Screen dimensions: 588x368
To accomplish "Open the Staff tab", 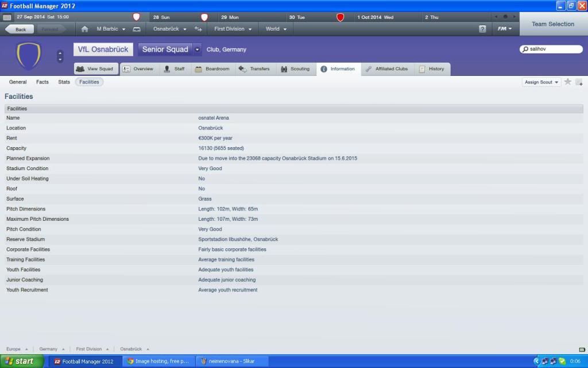I will pyautogui.click(x=175, y=69).
